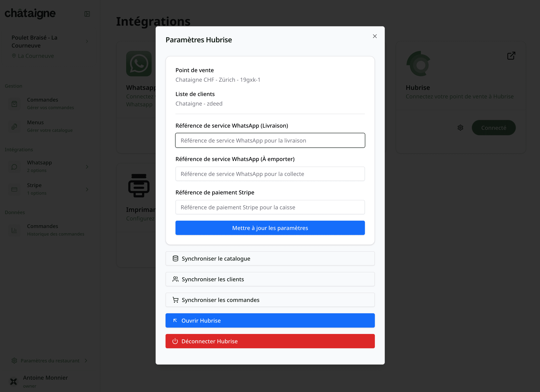This screenshot has width=540, height=392.
Task: Expand the Whatsapp integration options chevron
Action: 87,167
